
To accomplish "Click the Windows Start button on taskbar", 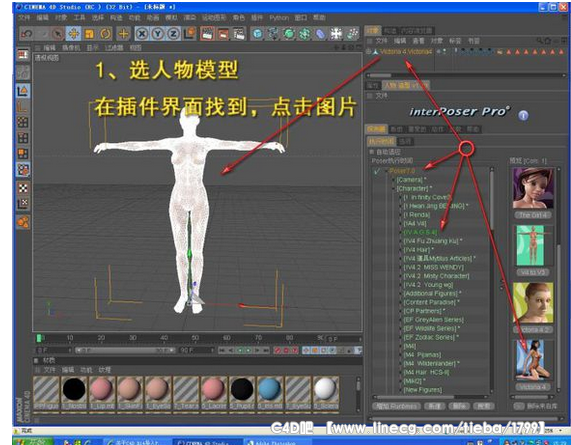I will coord(34,442).
